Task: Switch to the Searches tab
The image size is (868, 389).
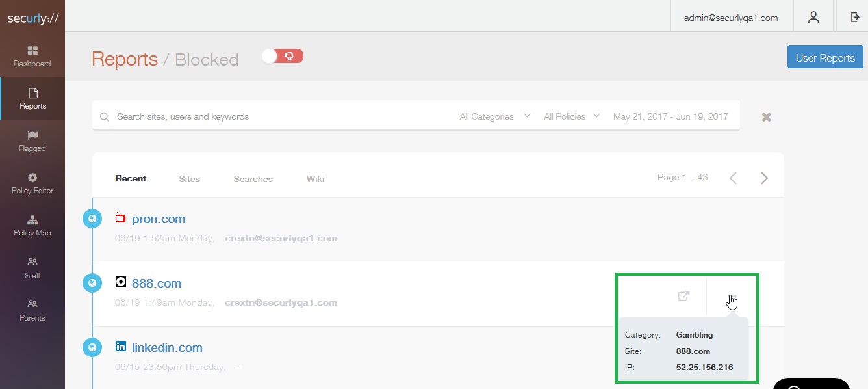Action: [x=253, y=179]
